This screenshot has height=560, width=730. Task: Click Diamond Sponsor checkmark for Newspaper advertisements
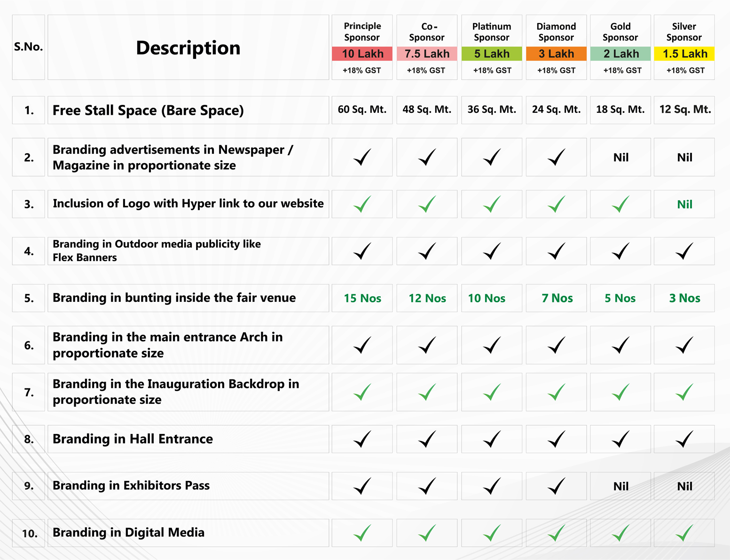click(556, 158)
